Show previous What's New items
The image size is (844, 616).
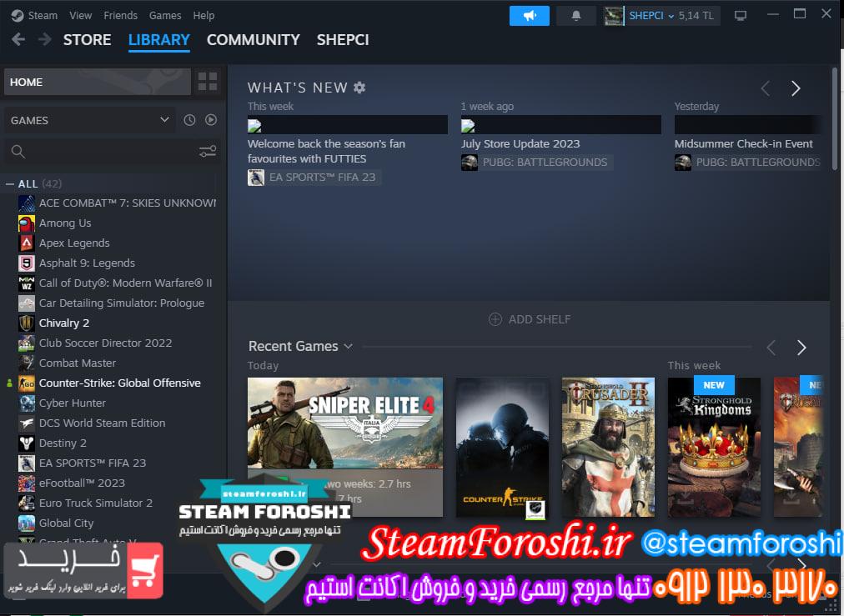click(766, 88)
